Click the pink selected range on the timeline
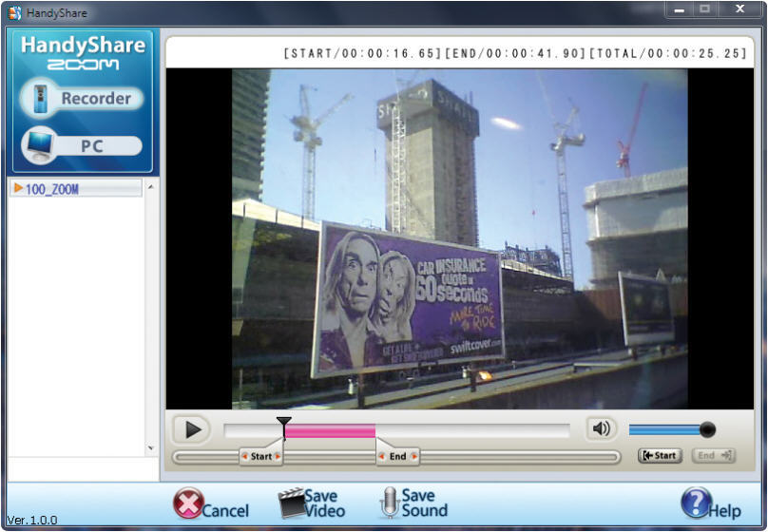The width and height of the screenshot is (768, 532). [x=330, y=430]
